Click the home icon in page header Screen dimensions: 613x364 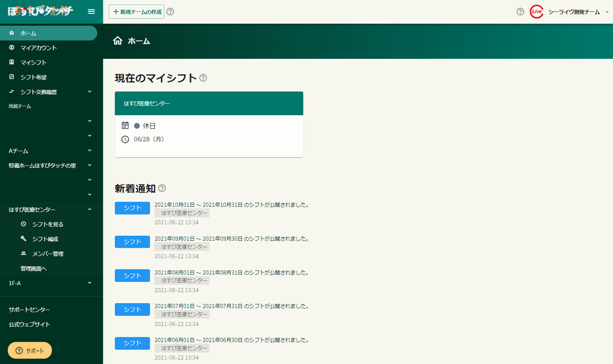118,41
